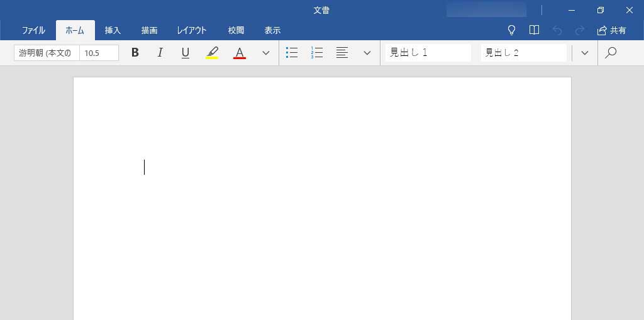Open the レイアウト tab
Screen dimensions: 644x320
pos(192,30)
